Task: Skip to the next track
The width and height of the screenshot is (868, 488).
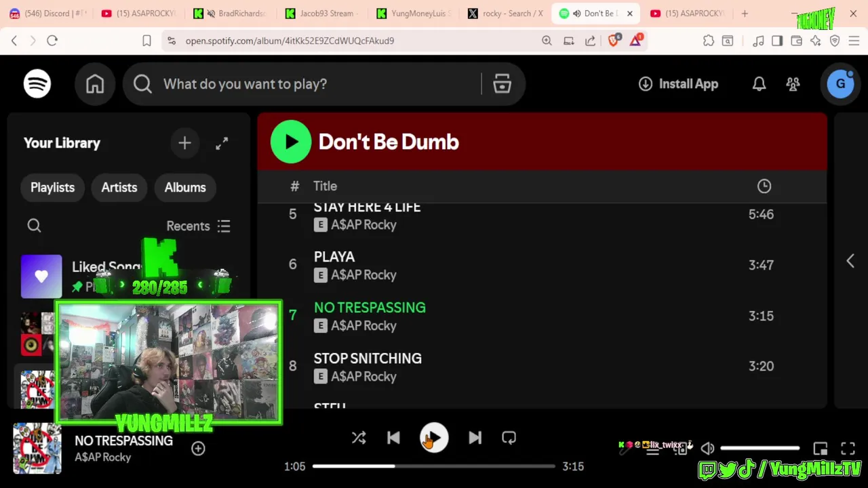Action: (x=475, y=438)
